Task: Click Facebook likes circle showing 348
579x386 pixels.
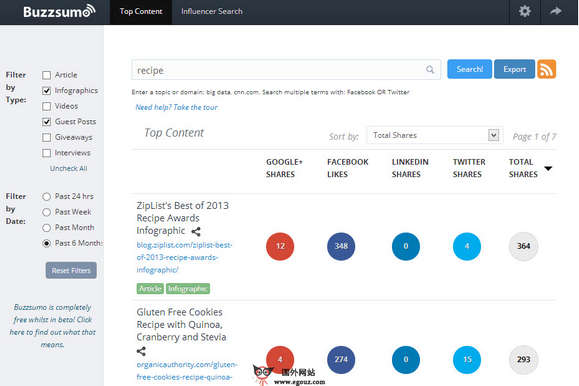Action: click(341, 246)
